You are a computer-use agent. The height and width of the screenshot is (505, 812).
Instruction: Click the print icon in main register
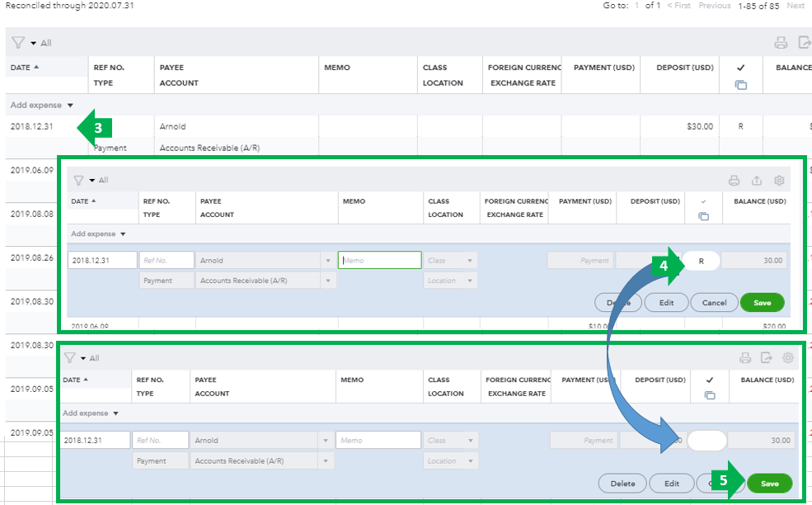coord(781,43)
